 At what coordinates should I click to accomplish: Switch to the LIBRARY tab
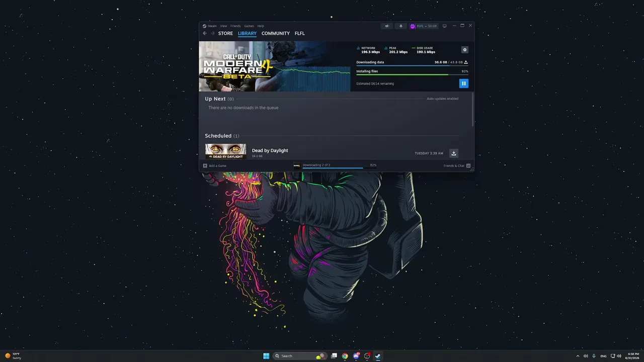click(x=247, y=34)
